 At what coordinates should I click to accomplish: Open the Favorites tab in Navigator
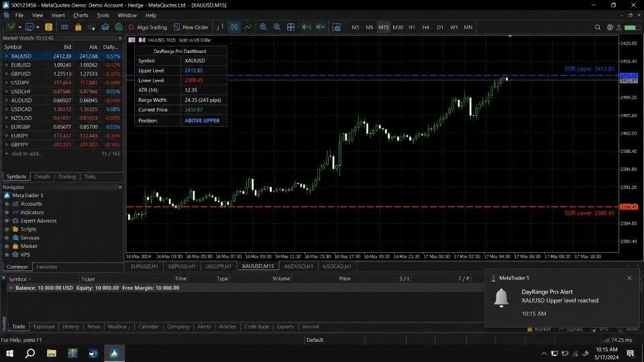click(47, 267)
